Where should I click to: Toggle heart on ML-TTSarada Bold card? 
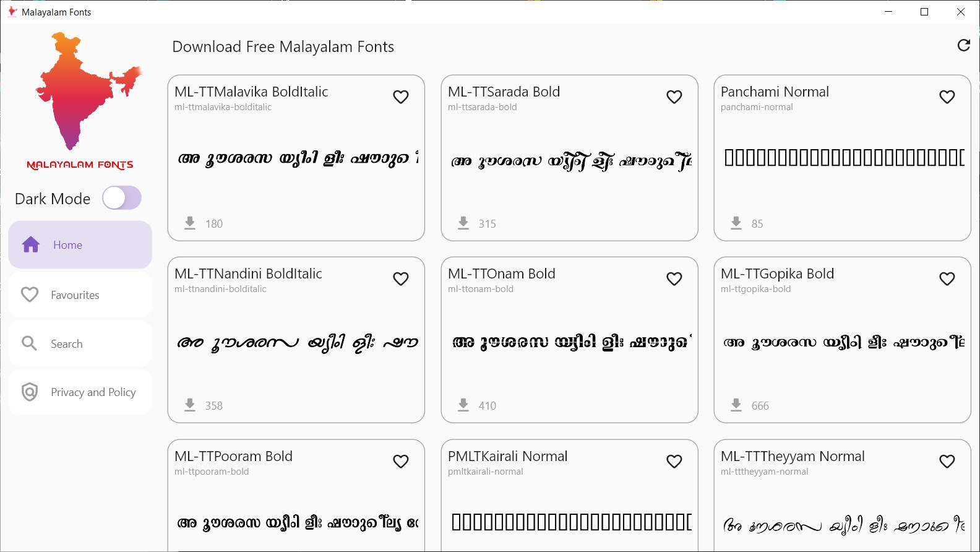click(674, 97)
